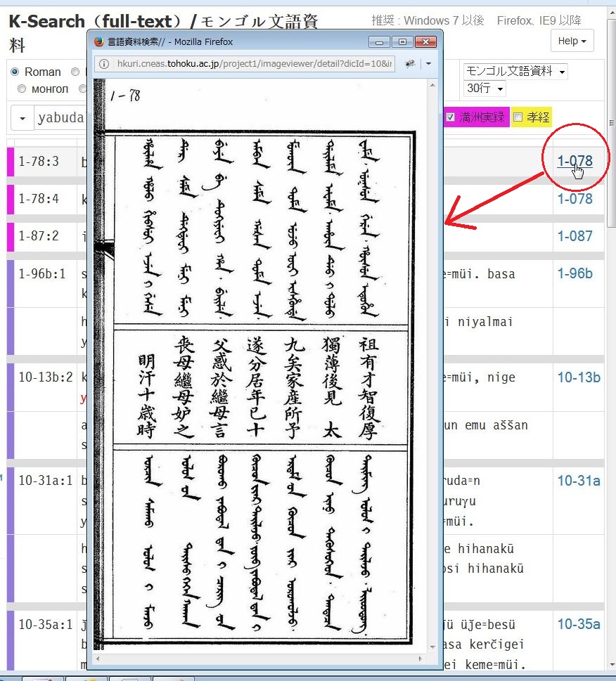616x681 pixels.
Task: Check the 孝経 checkbox
Action: click(x=518, y=117)
